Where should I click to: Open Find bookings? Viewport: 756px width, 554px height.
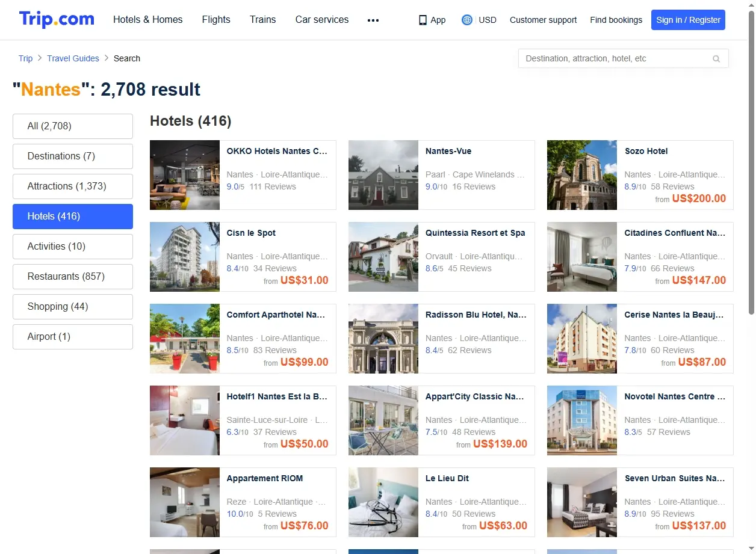(x=616, y=20)
